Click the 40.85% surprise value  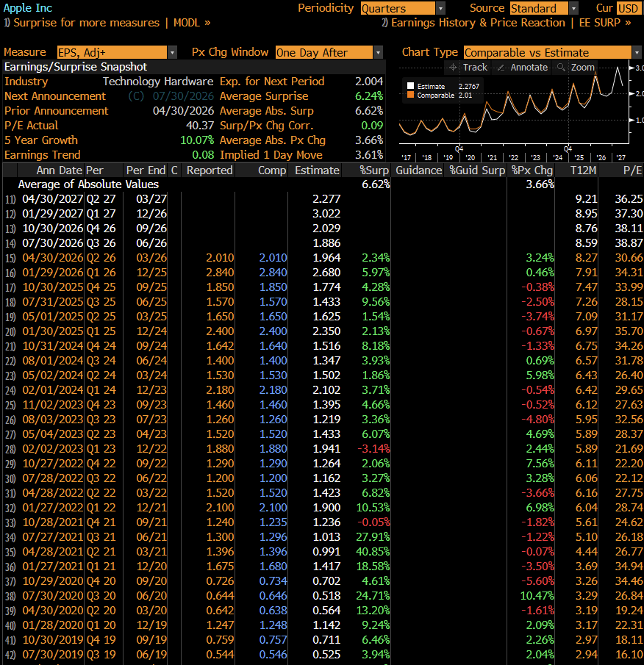tap(373, 552)
